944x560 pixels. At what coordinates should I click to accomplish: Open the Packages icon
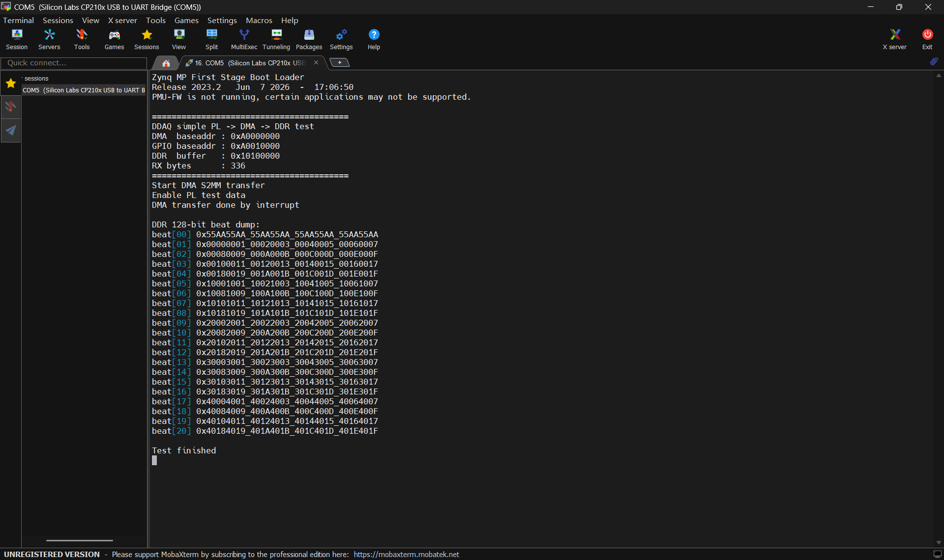[x=309, y=39]
